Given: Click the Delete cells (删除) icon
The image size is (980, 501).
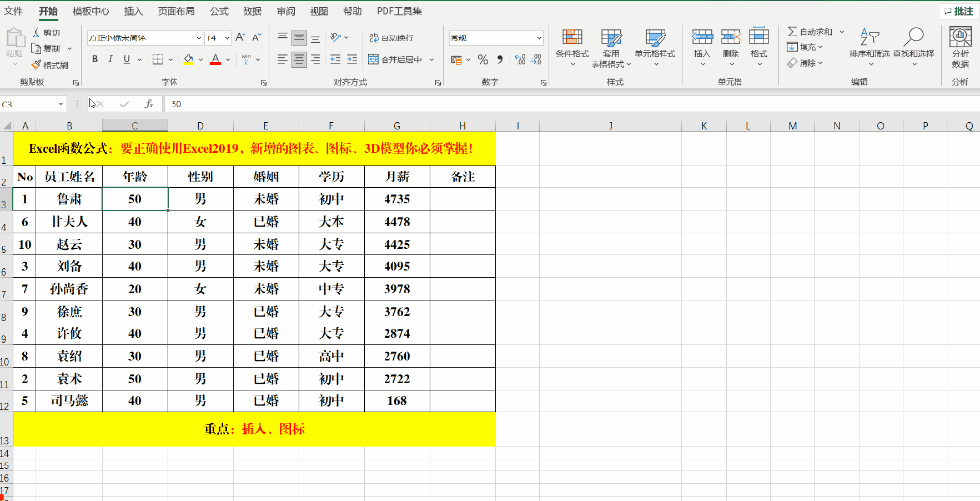Looking at the screenshot, I should (731, 36).
